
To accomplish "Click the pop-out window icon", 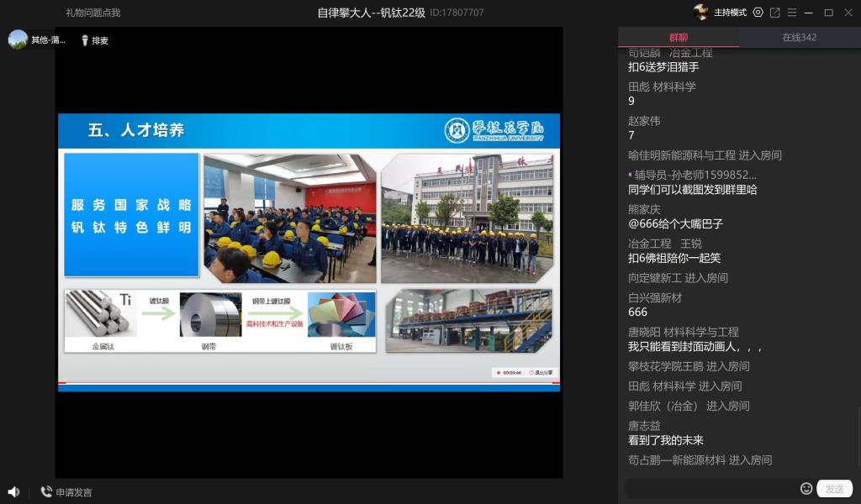I will tap(775, 13).
